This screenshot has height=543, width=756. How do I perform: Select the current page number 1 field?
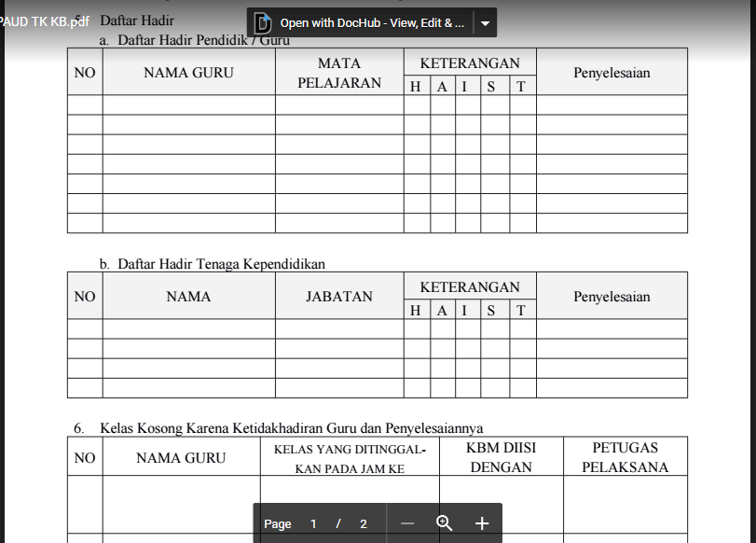[313, 524]
